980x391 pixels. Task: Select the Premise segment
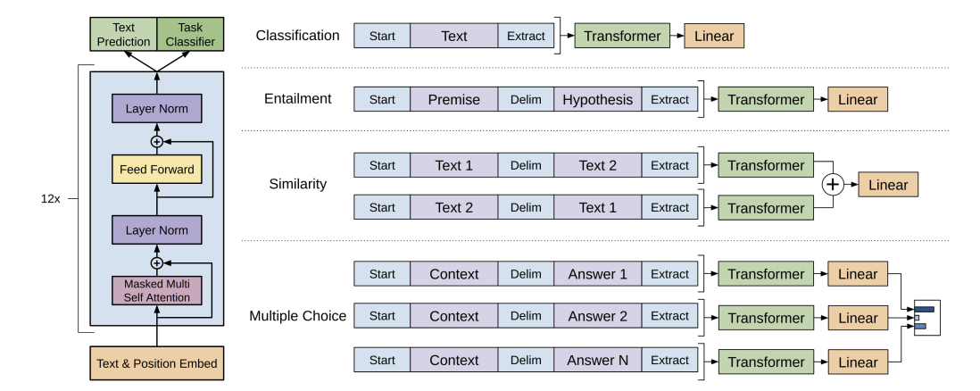(x=453, y=99)
